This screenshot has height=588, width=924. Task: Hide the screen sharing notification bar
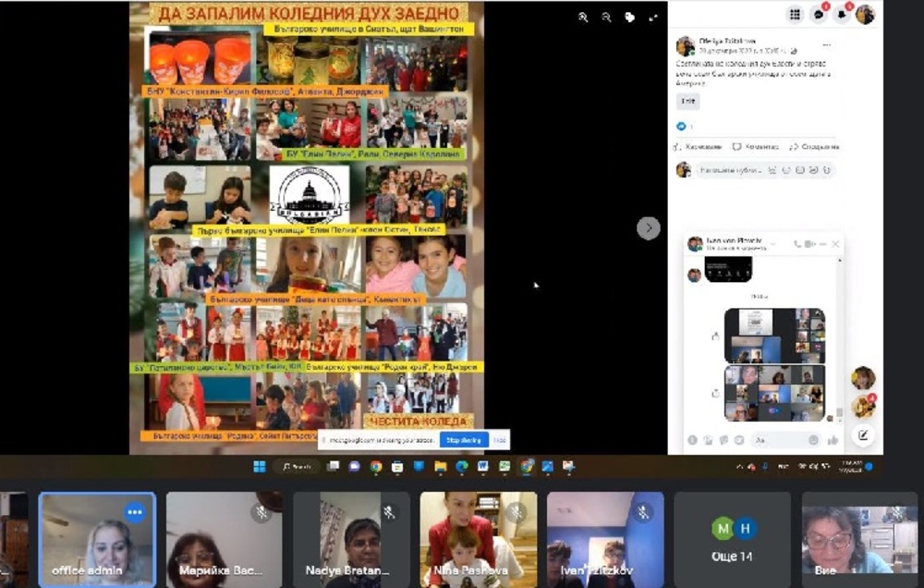(x=499, y=440)
